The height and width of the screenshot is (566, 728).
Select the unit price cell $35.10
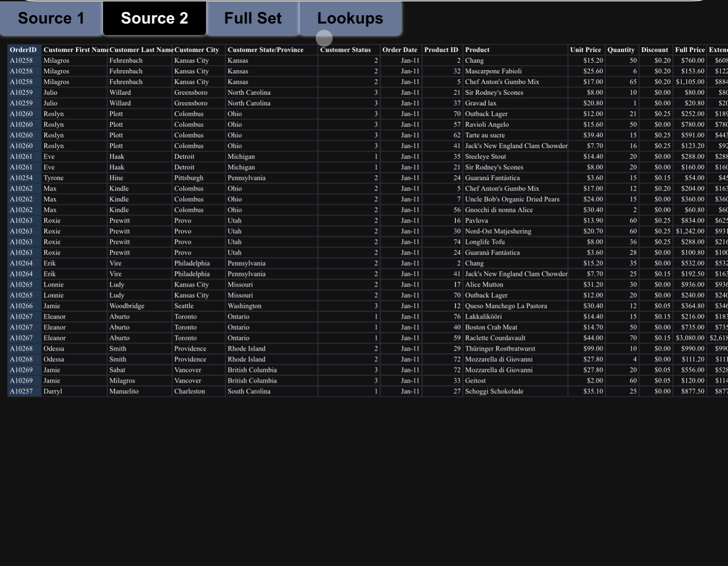pyautogui.click(x=587, y=391)
